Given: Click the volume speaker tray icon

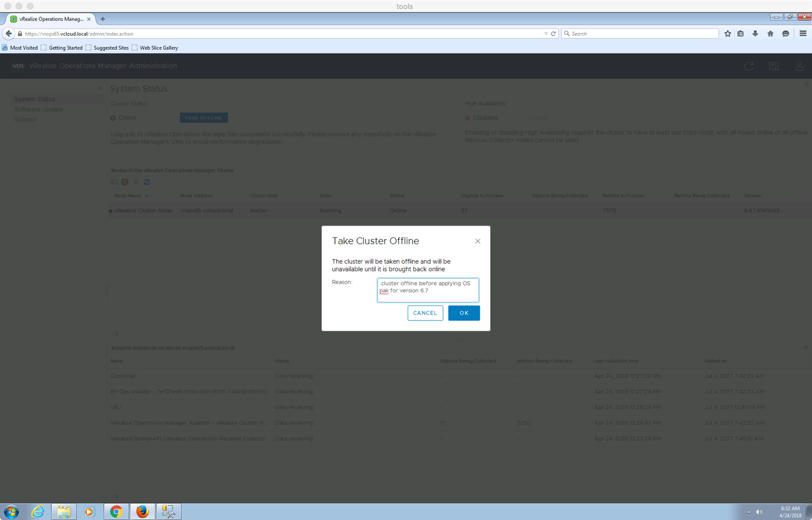Looking at the screenshot, I should tap(759, 512).
